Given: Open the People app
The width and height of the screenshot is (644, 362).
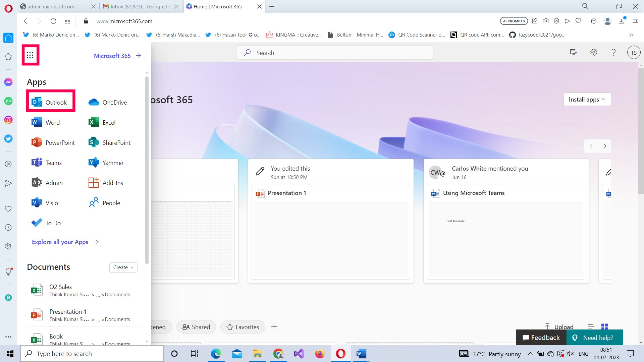Looking at the screenshot, I should point(104,203).
